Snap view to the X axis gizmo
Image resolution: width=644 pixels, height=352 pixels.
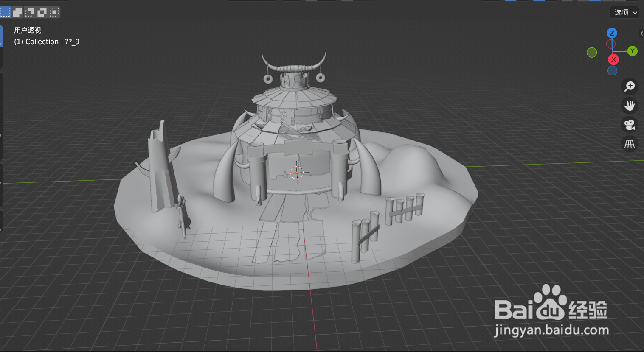613,60
